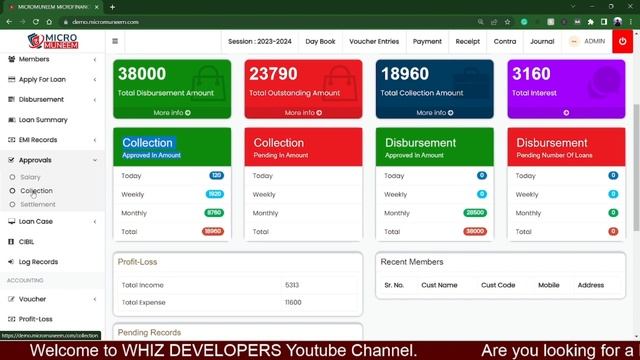640x360 pixels.
Task: Click the red power logout button
Action: click(622, 41)
